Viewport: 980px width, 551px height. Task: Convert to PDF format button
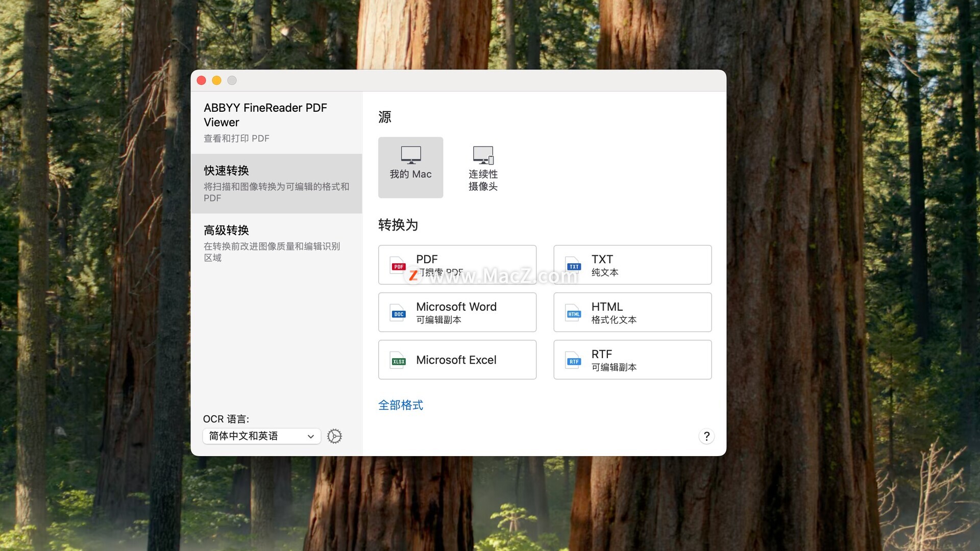tap(457, 265)
